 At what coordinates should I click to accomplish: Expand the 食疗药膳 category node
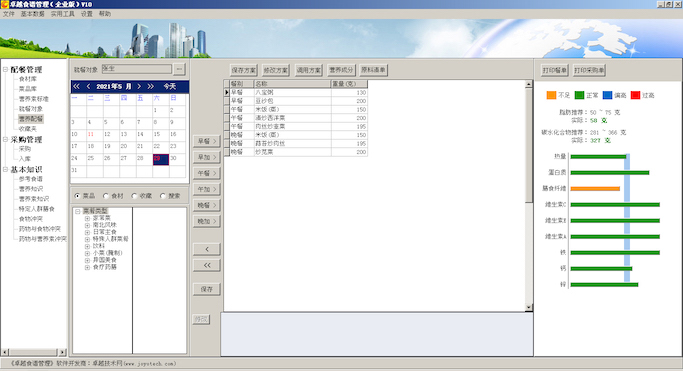pyautogui.click(x=87, y=267)
